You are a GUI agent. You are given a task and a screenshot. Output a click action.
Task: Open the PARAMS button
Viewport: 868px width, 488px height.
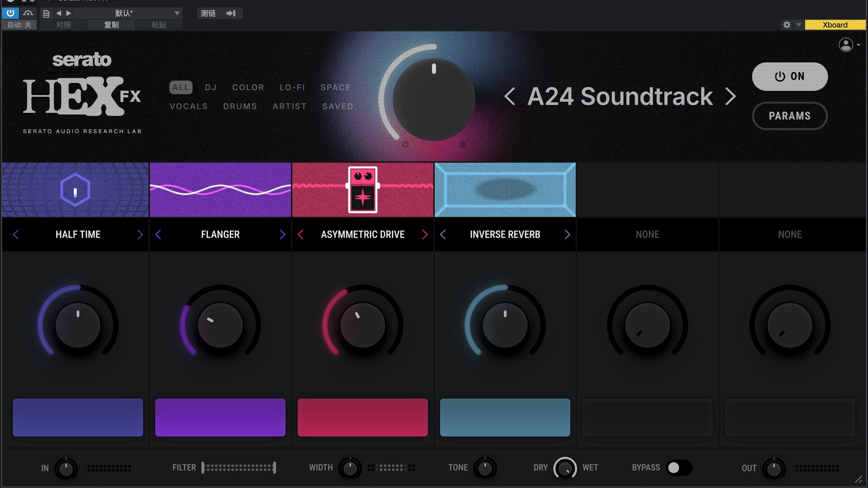point(790,116)
